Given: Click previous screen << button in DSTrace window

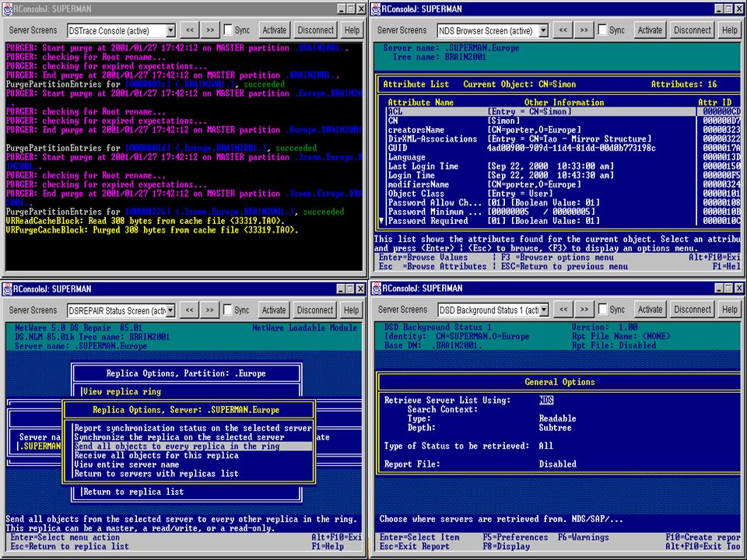Looking at the screenshot, I should click(190, 30).
